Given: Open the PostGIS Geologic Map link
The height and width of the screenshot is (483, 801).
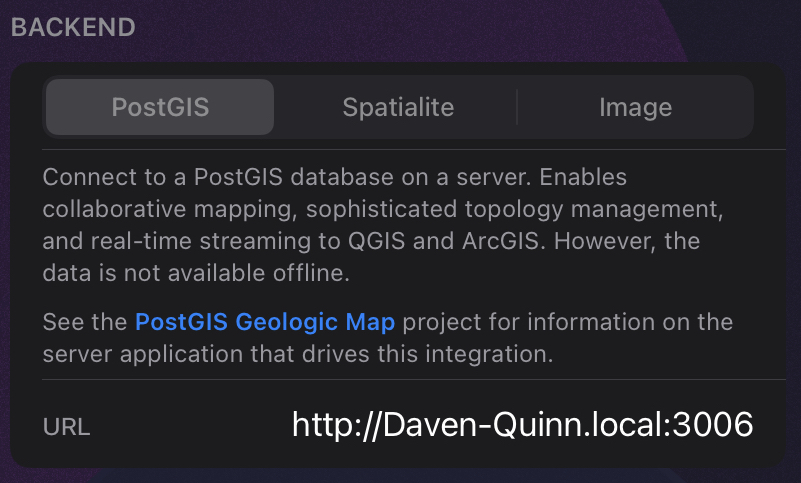Looking at the screenshot, I should (265, 322).
